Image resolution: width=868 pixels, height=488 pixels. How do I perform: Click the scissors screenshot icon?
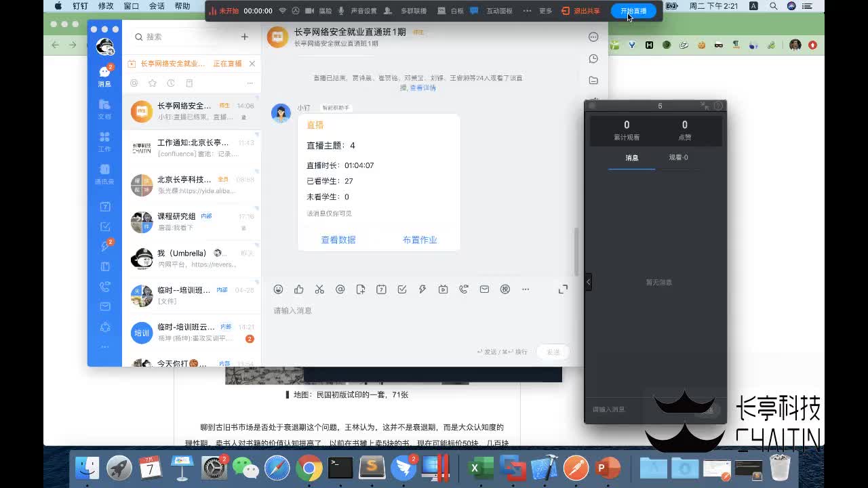tap(319, 289)
